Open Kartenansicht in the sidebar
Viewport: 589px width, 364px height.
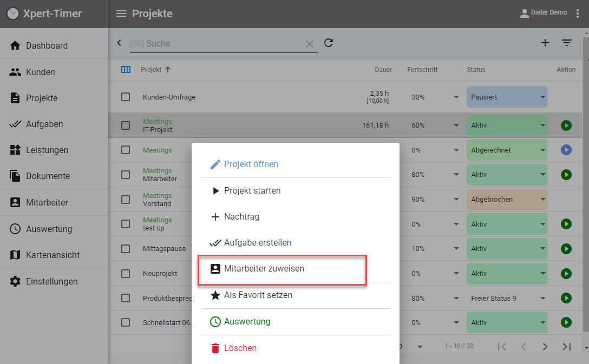pos(53,255)
